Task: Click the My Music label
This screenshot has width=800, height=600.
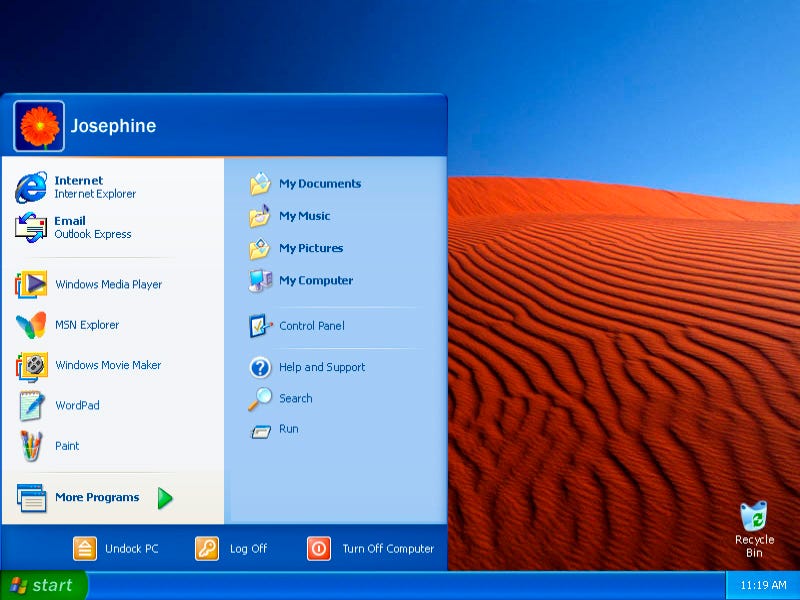Action: tap(305, 216)
